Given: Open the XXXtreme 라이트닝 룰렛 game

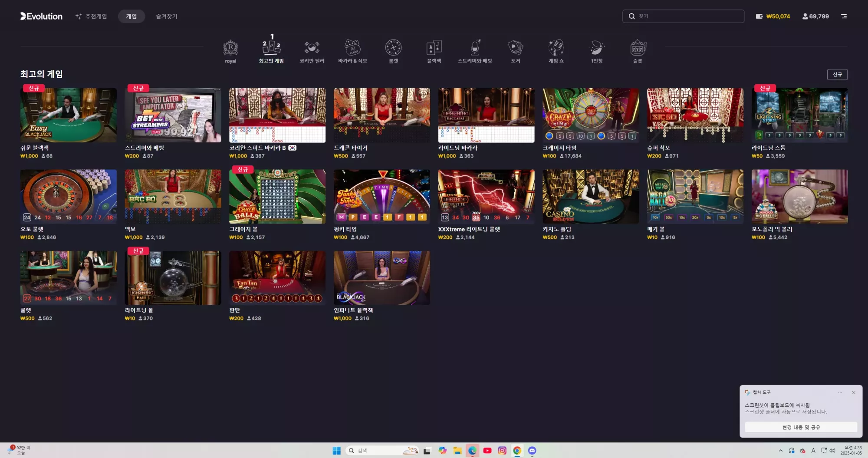Looking at the screenshot, I should tap(486, 196).
